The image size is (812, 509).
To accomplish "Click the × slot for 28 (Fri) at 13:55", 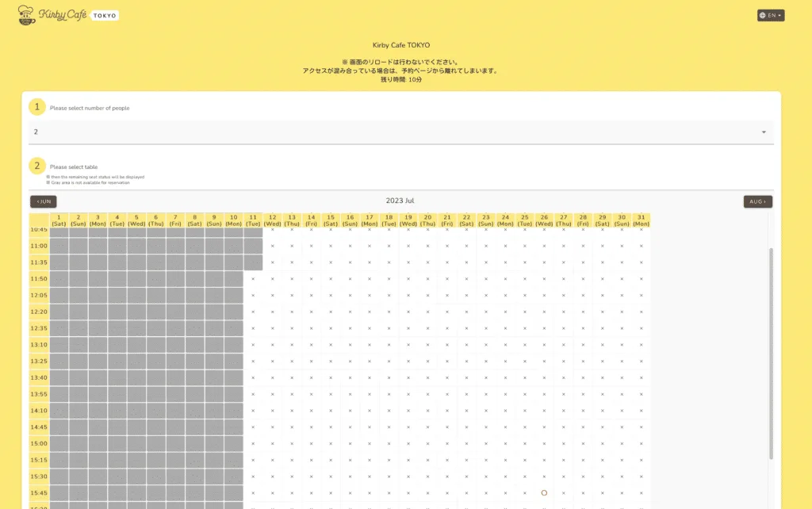I will tap(583, 394).
